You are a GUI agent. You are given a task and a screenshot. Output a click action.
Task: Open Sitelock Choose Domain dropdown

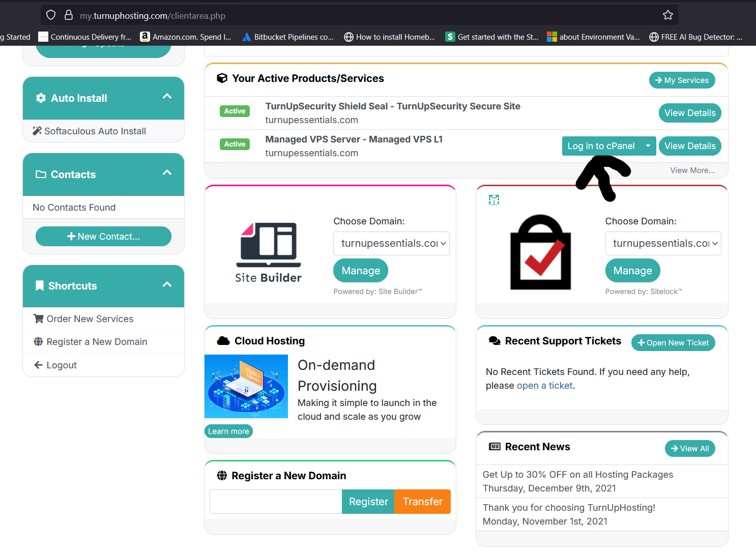tap(663, 243)
